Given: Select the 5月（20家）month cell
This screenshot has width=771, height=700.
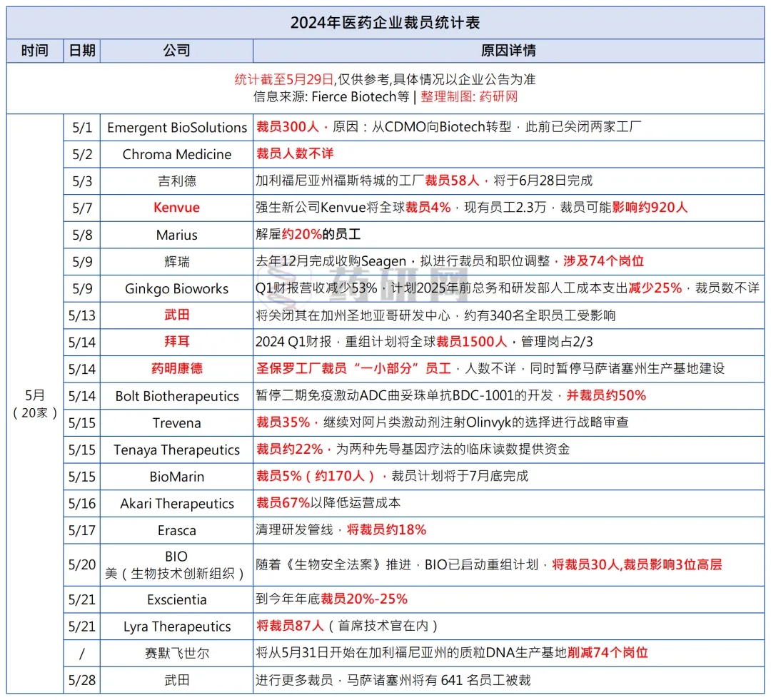Looking at the screenshot, I should pyautogui.click(x=35, y=404).
